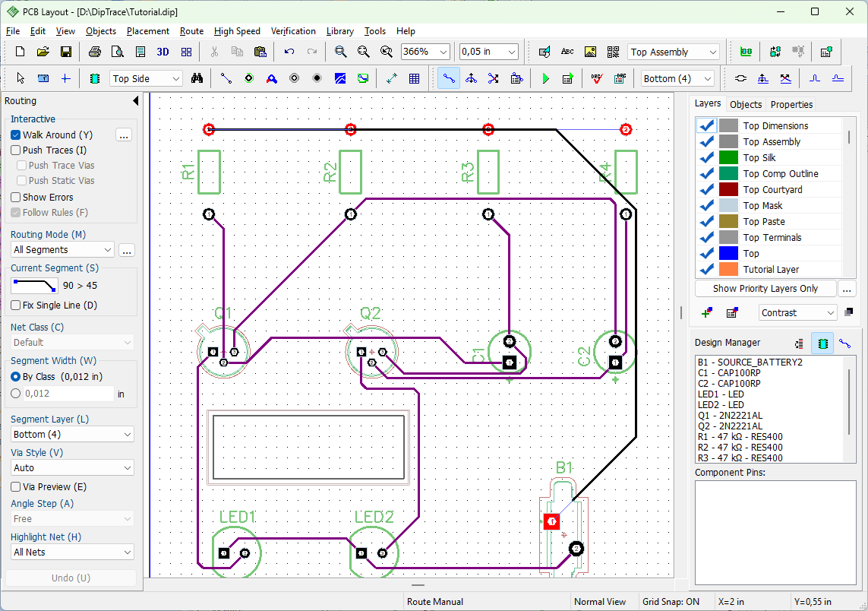Toggle visibility of Top Silk layer
Image resolution: width=868 pixels, height=611 pixels.
pos(706,158)
